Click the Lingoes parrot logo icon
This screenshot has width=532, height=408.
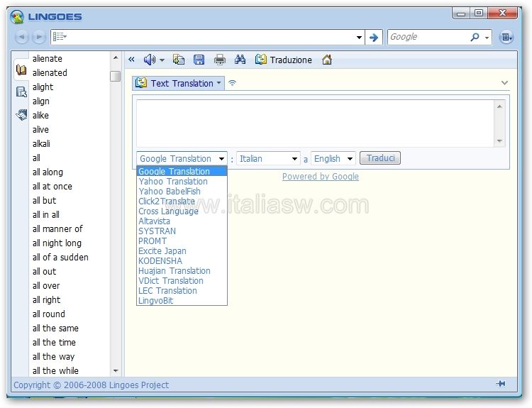(x=17, y=16)
